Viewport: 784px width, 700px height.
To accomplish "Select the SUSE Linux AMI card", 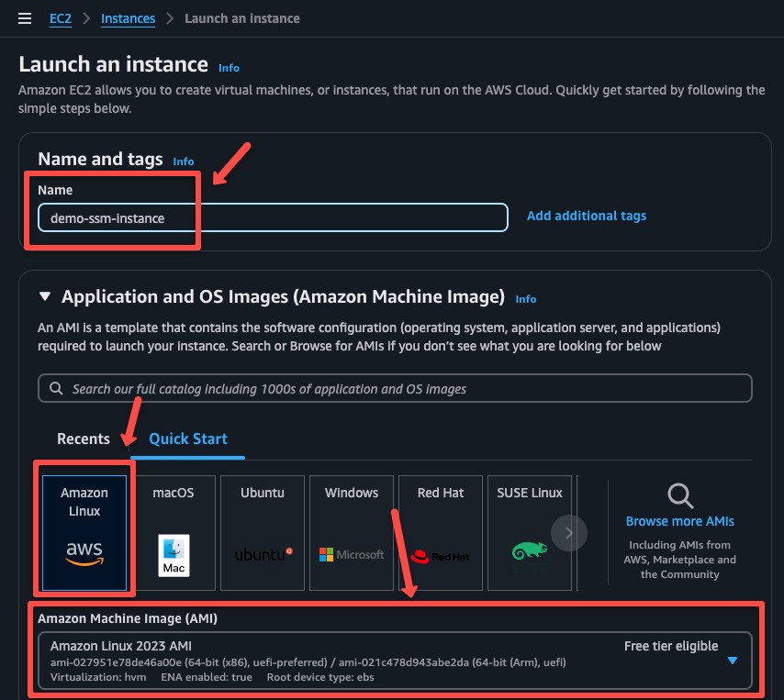I will [x=530, y=533].
